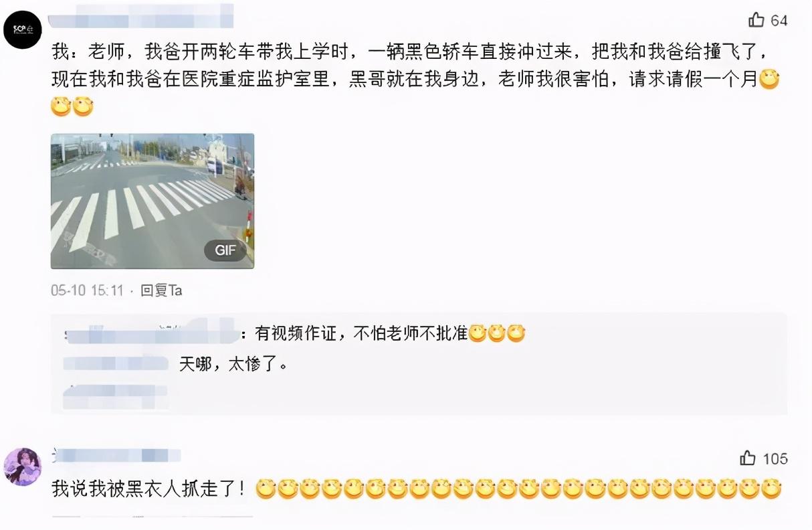Click laughing emoji after 请求请假一个月
812x530 pixels.
click(770, 80)
